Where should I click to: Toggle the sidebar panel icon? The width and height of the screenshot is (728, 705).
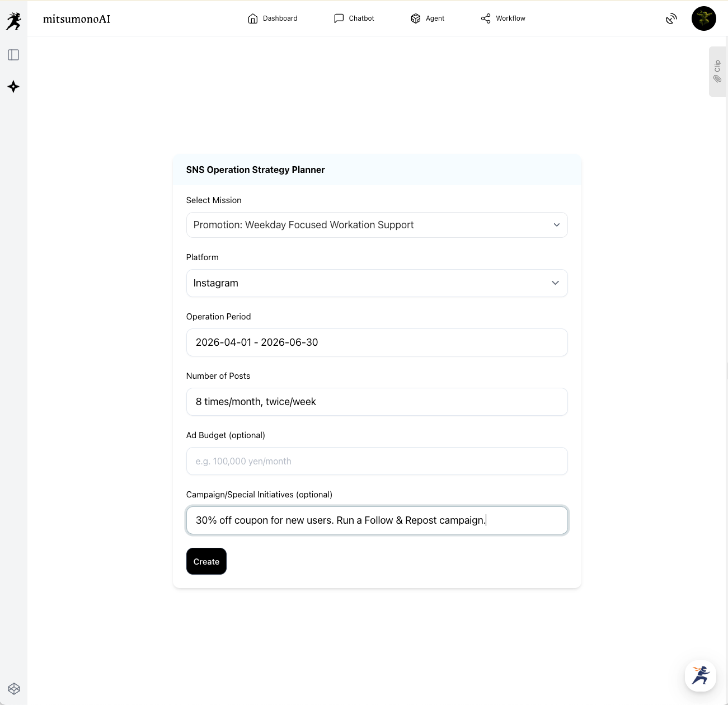click(13, 55)
